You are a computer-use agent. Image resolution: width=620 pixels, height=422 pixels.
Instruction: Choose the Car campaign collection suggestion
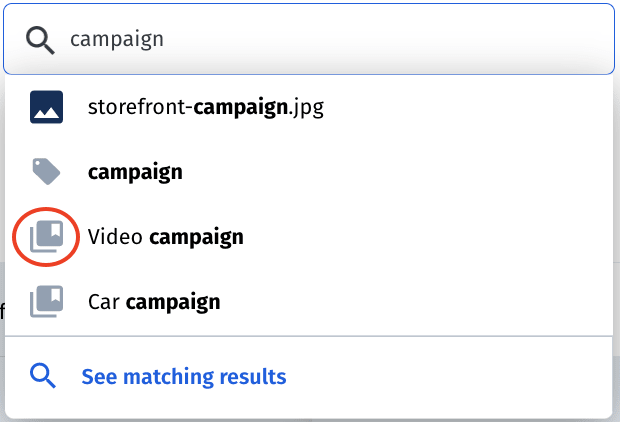point(309,301)
